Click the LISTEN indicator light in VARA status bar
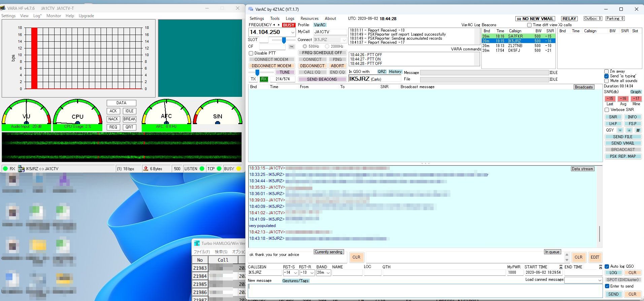Screen dimensions: 644x301 [202, 168]
